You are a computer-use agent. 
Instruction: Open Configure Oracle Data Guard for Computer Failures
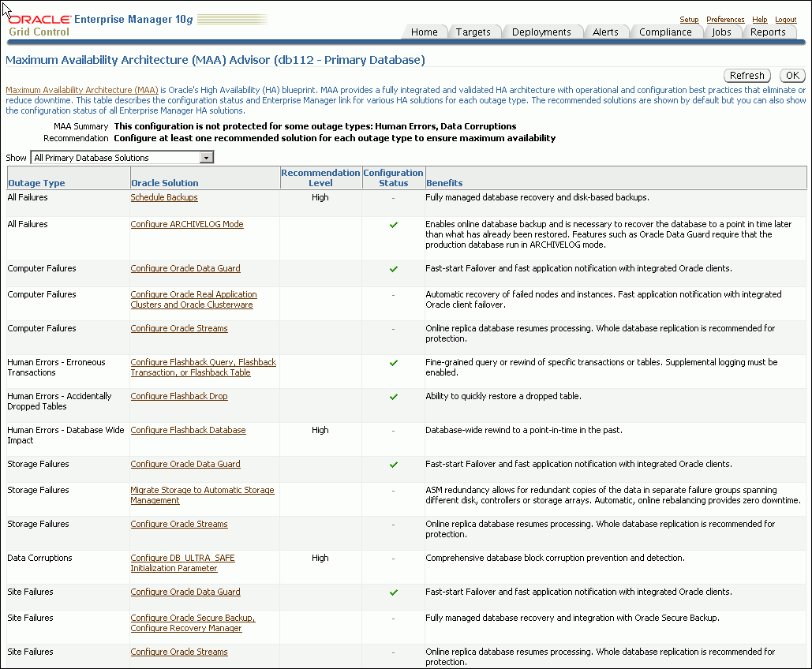(x=185, y=268)
